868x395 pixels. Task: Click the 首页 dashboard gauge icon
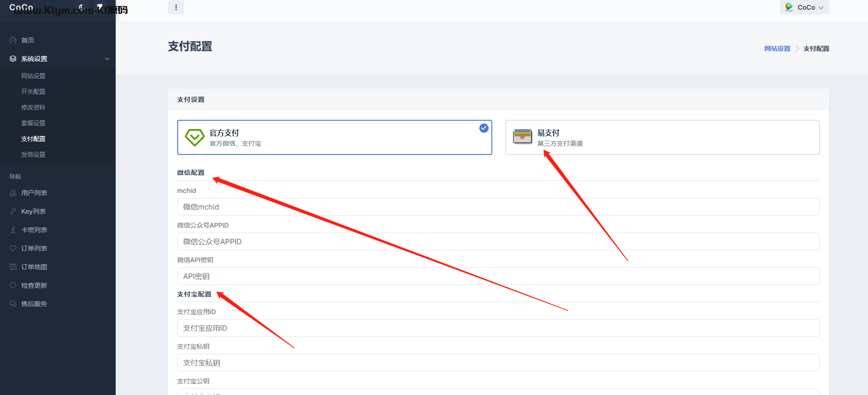[x=13, y=40]
